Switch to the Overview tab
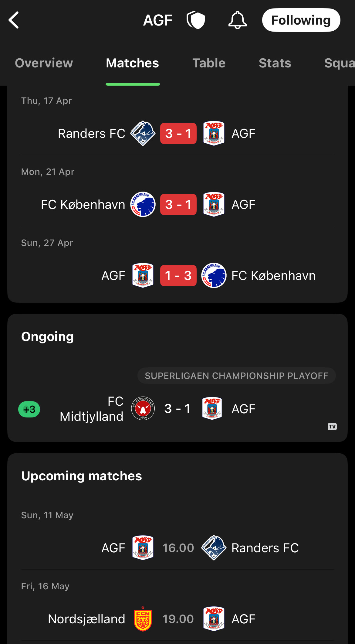Viewport: 355px width, 644px height. [x=44, y=63]
